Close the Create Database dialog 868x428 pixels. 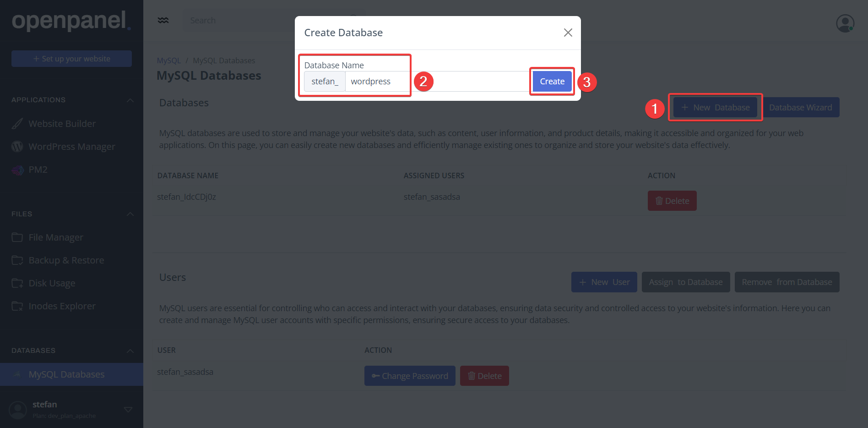point(568,33)
